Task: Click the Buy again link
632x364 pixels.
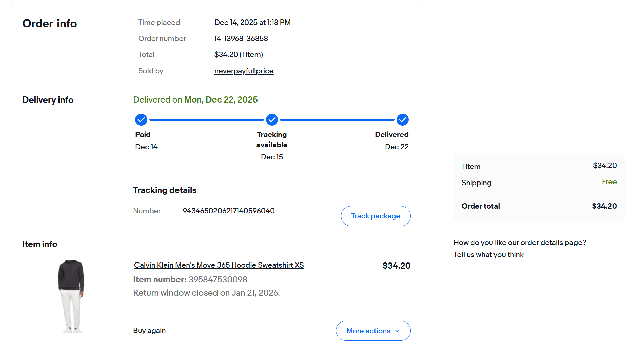Action: pyautogui.click(x=149, y=331)
